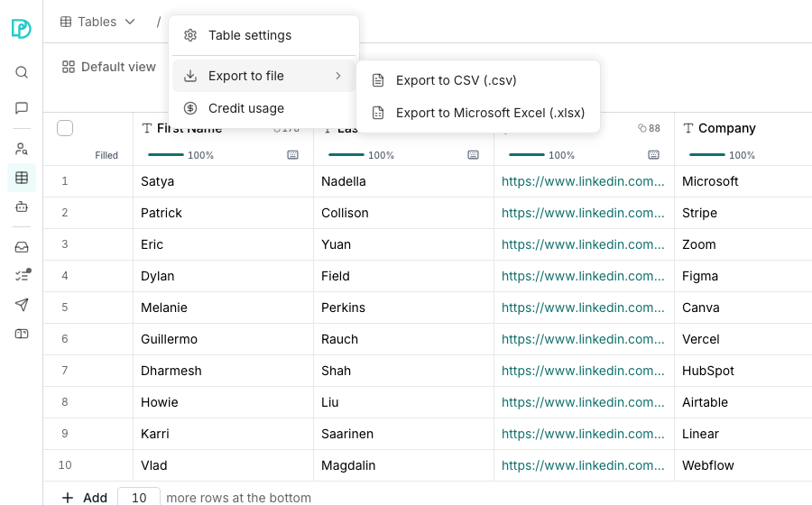Open the inbox tray sidebar icon
This screenshot has height=505, width=812.
tap(22, 247)
